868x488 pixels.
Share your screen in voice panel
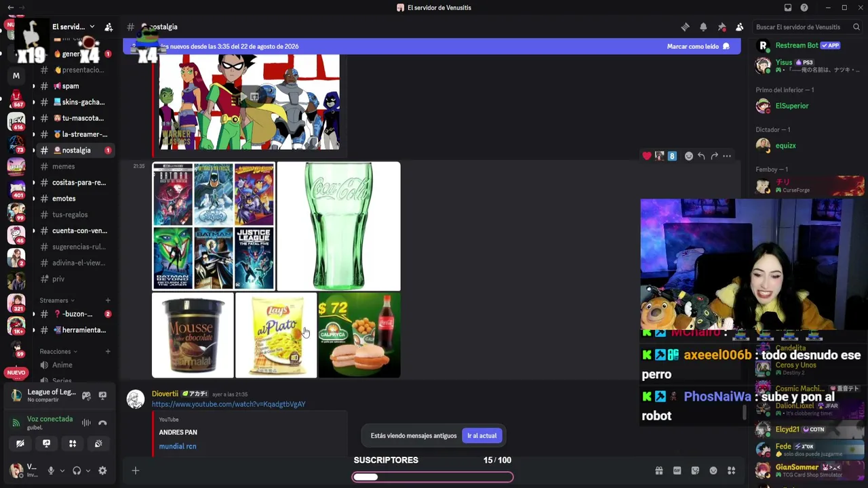click(46, 444)
